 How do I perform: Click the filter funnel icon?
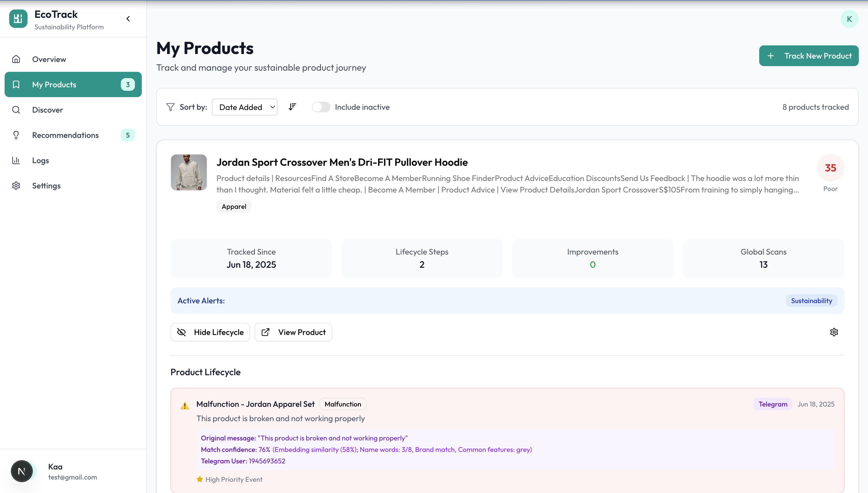pyautogui.click(x=170, y=107)
